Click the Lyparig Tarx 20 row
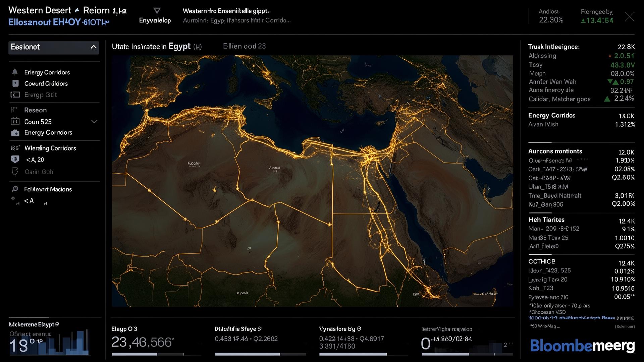644x362 pixels. point(581,280)
